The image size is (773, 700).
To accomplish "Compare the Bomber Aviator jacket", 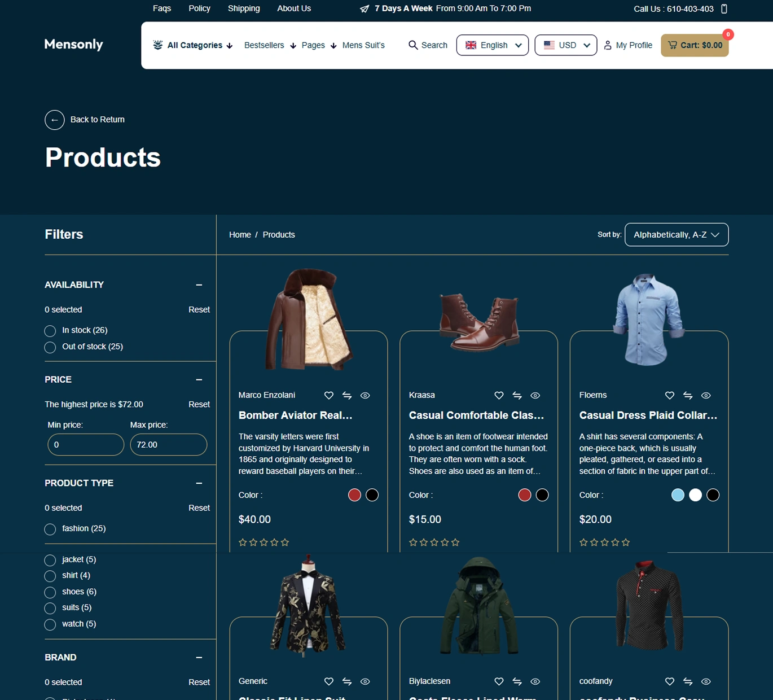I will click(347, 396).
